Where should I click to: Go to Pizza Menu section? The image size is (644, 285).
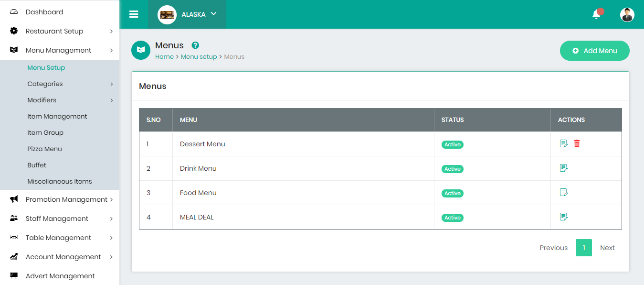(x=45, y=149)
